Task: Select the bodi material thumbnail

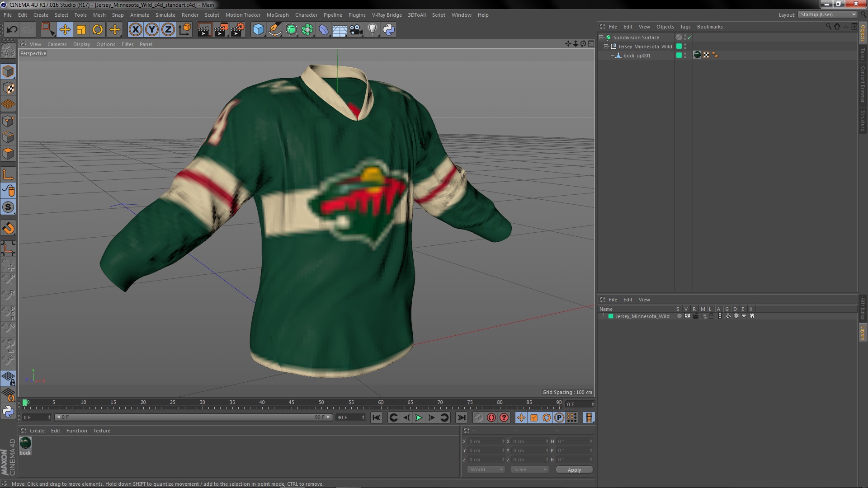Action: (x=25, y=443)
